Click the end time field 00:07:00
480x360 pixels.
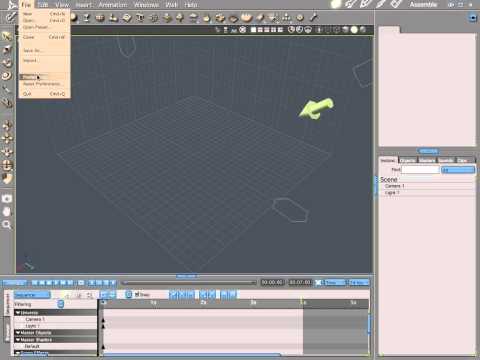click(x=300, y=282)
